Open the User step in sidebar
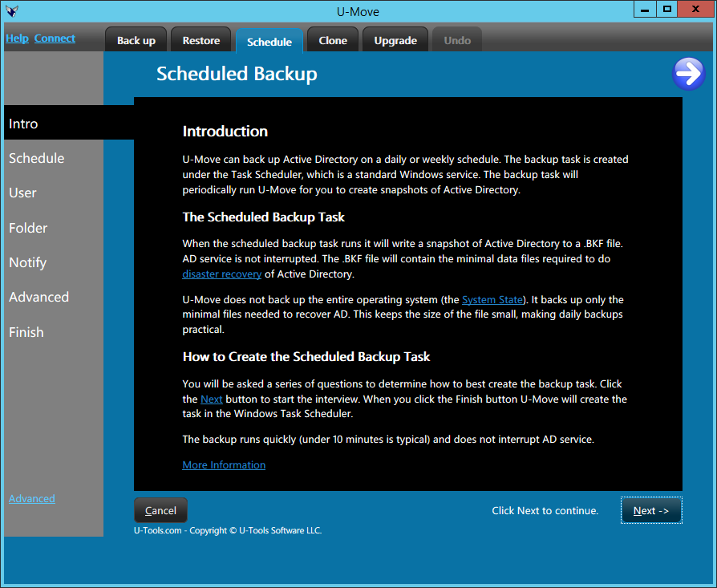Viewport: 717px width, 588px height. pyautogui.click(x=22, y=193)
